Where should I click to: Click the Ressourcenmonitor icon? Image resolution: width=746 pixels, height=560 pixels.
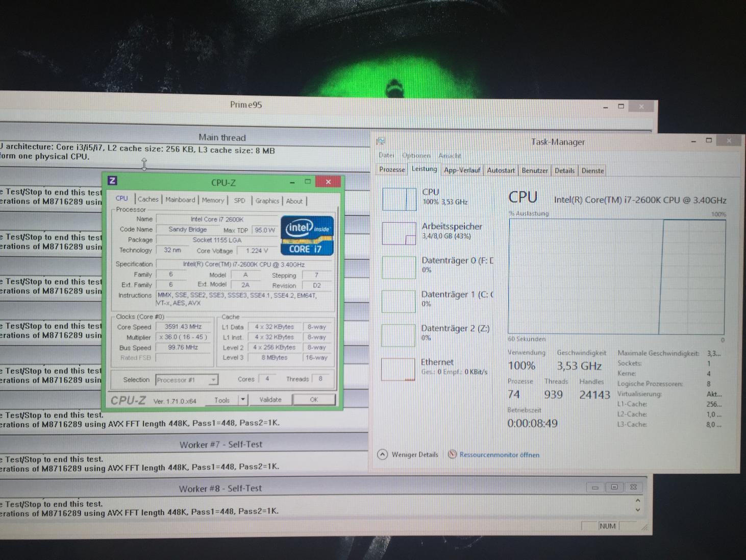pyautogui.click(x=452, y=454)
